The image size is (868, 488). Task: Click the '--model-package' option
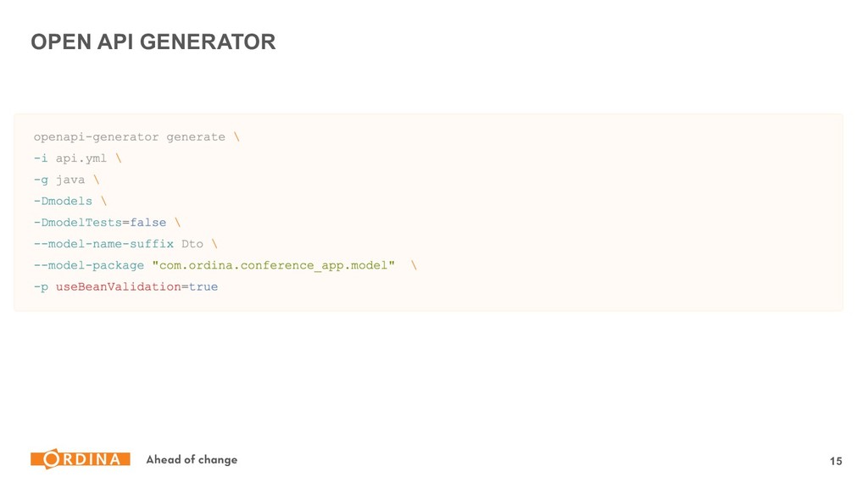[x=88, y=265]
